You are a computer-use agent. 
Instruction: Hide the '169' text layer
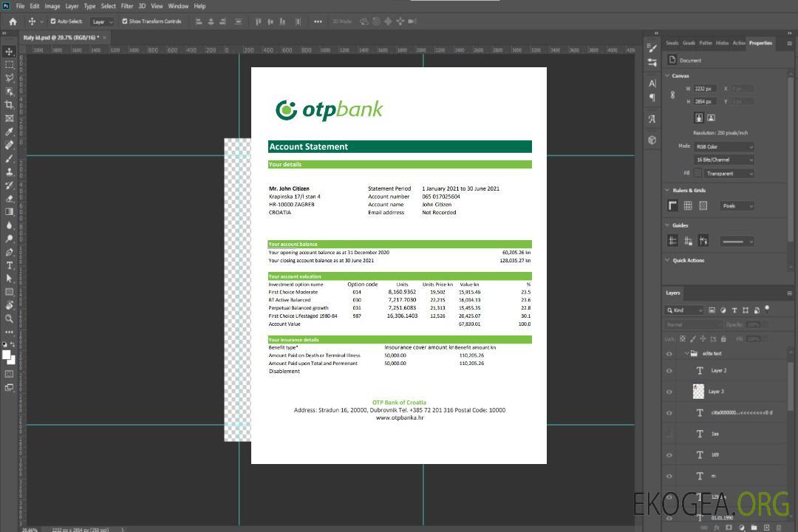pyautogui.click(x=669, y=455)
